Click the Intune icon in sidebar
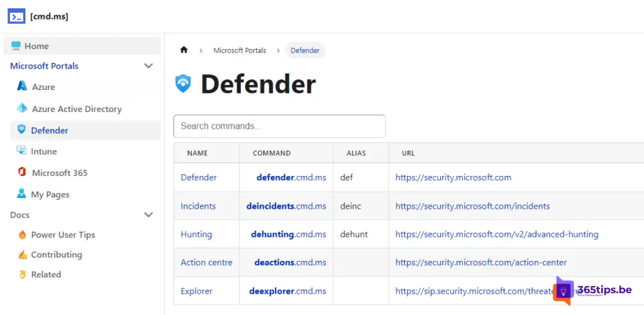644x315 pixels. [x=21, y=151]
